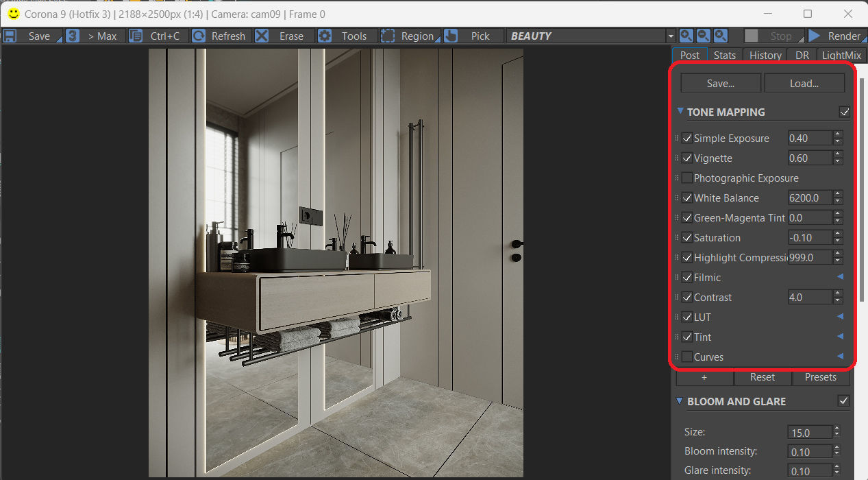Open the Save button dropdown corner arrow

[x=59, y=40]
